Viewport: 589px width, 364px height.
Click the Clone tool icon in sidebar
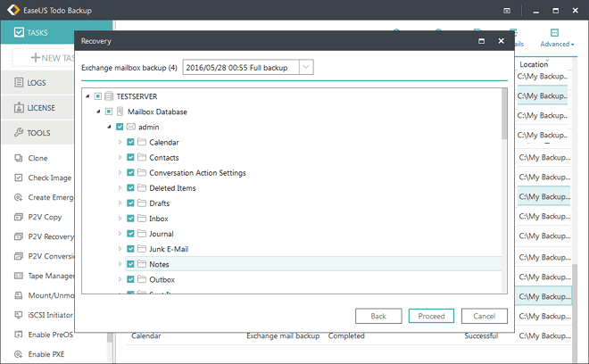tap(19, 158)
